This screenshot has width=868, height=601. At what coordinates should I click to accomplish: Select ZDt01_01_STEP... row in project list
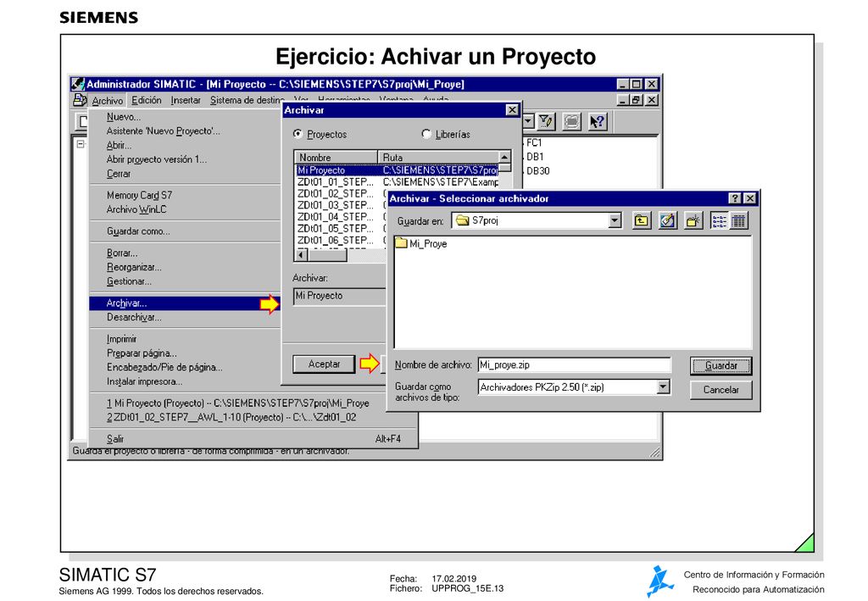pyautogui.click(x=397, y=182)
